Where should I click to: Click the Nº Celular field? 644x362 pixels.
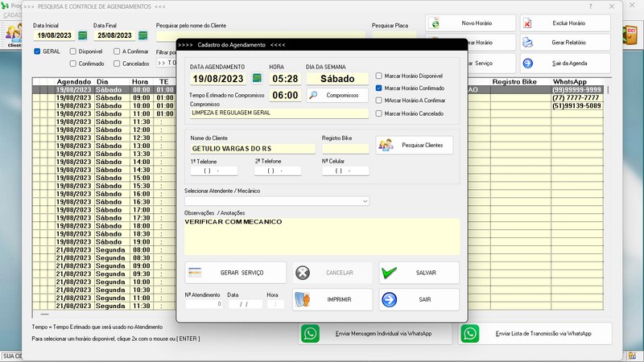coord(345,171)
